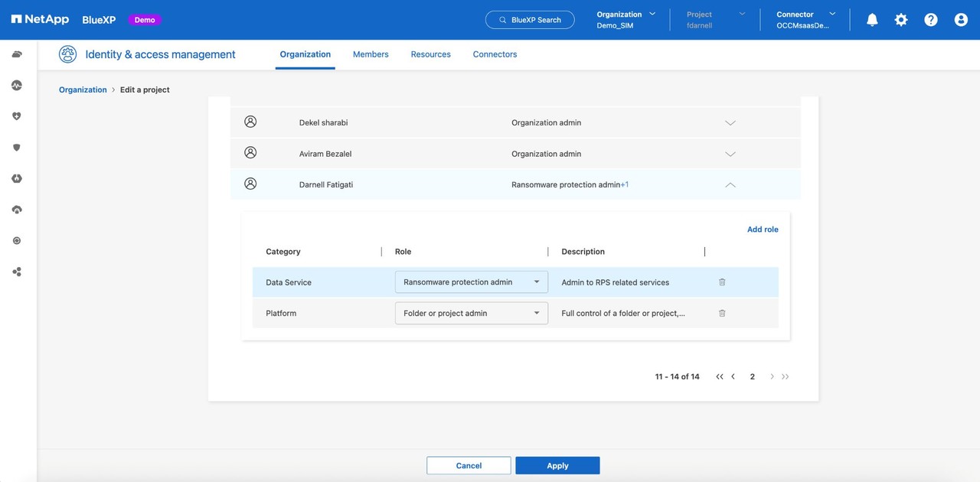Open the user account profile icon
The image size is (980, 482).
(961, 20)
